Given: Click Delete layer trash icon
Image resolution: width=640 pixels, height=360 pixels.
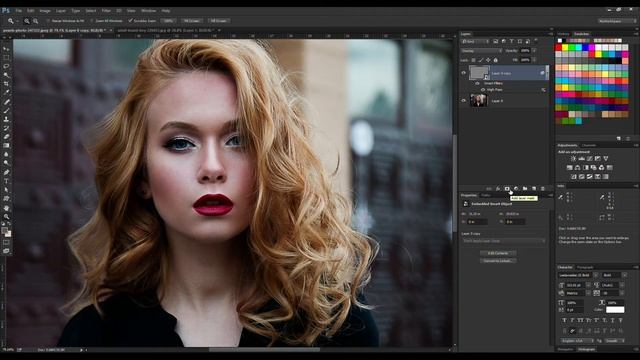Looking at the screenshot, I should click(x=542, y=189).
